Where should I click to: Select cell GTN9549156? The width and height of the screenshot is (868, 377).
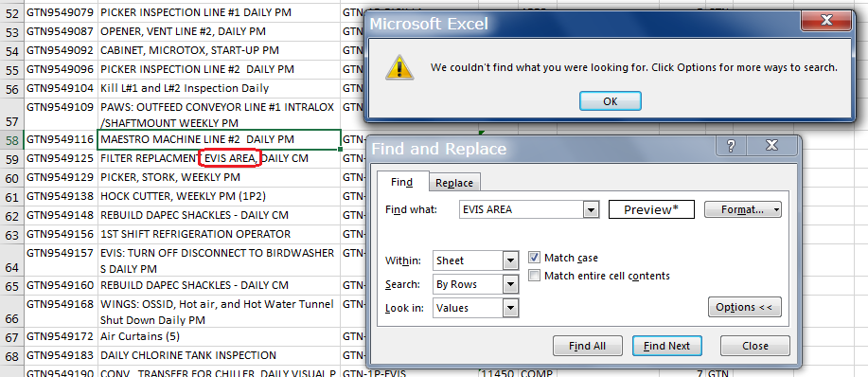pyautogui.click(x=61, y=234)
